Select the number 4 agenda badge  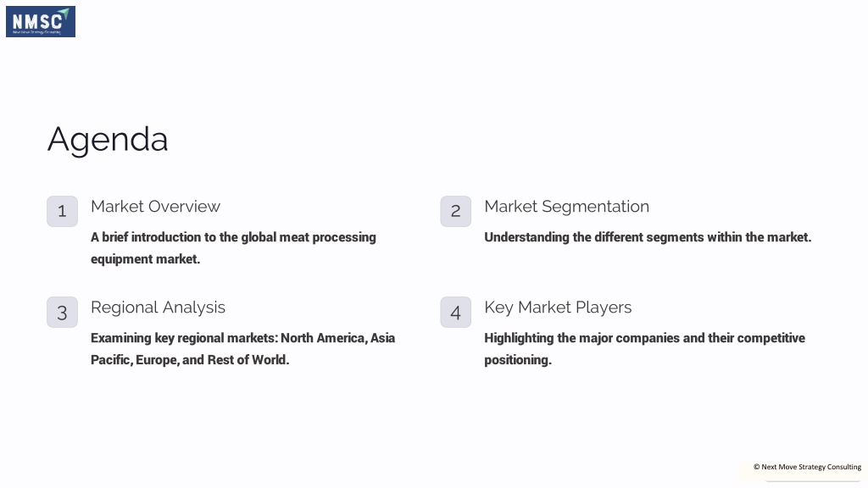455,312
